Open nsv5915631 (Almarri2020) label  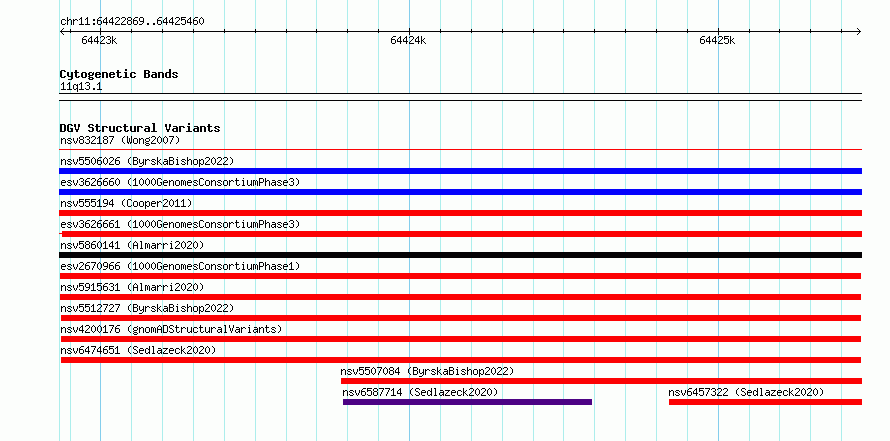pos(132,287)
